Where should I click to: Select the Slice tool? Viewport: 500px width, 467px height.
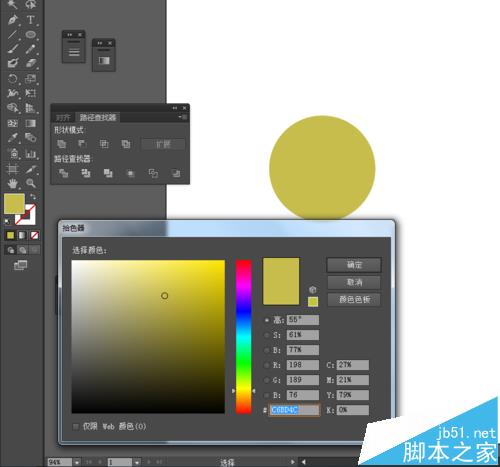click(31, 169)
